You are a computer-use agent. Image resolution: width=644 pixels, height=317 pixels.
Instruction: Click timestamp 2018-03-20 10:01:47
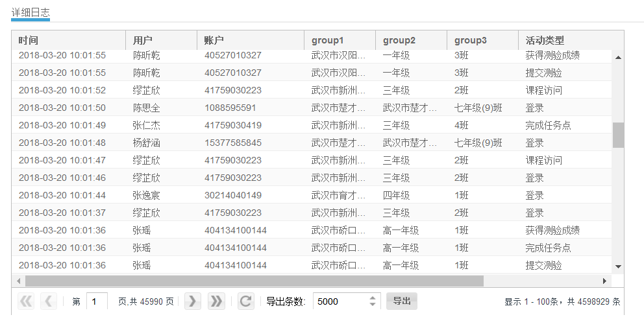(62, 160)
